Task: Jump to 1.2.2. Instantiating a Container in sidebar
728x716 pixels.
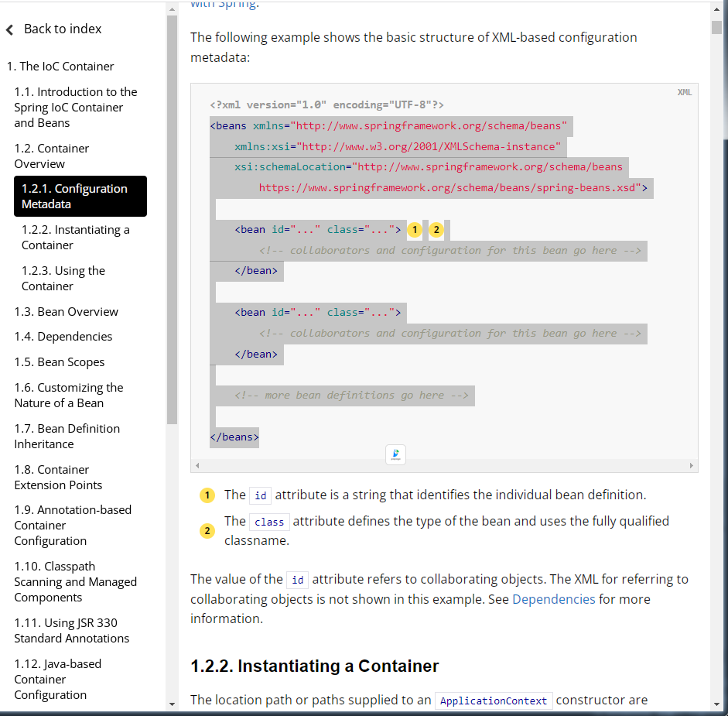Action: pyautogui.click(x=76, y=238)
